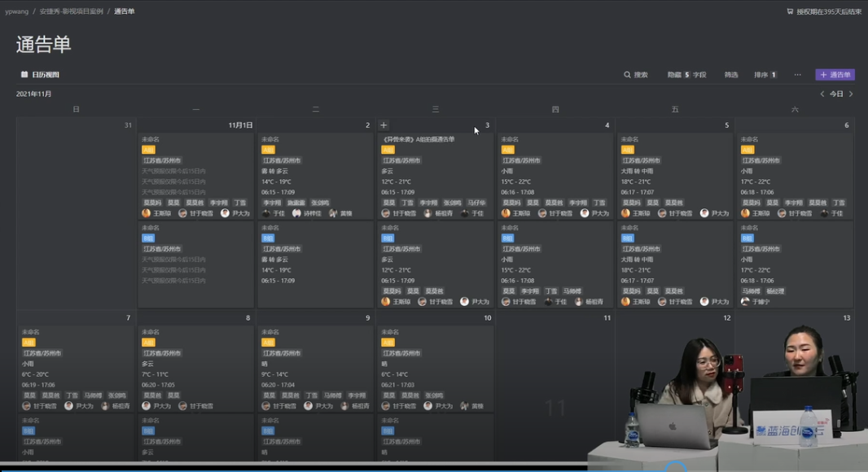Click 杨祖青 avatar in November 3 A组 card
The width and height of the screenshot is (868, 472).
click(x=428, y=213)
